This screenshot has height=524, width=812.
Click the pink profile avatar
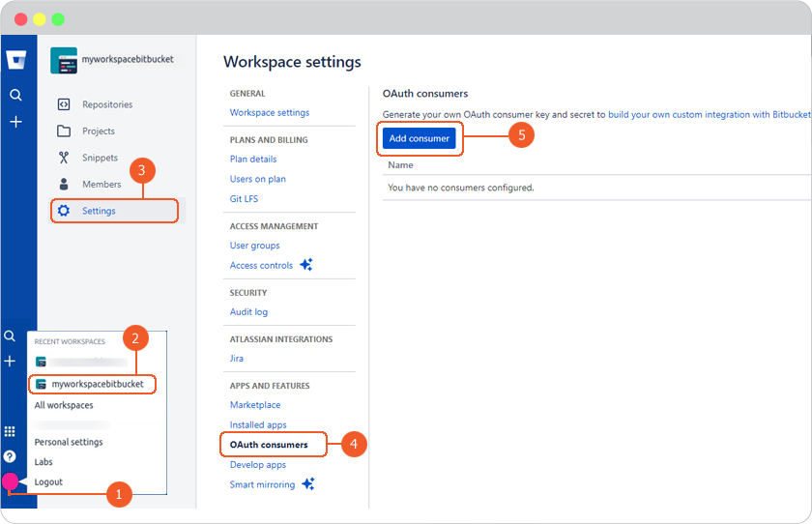click(x=10, y=481)
